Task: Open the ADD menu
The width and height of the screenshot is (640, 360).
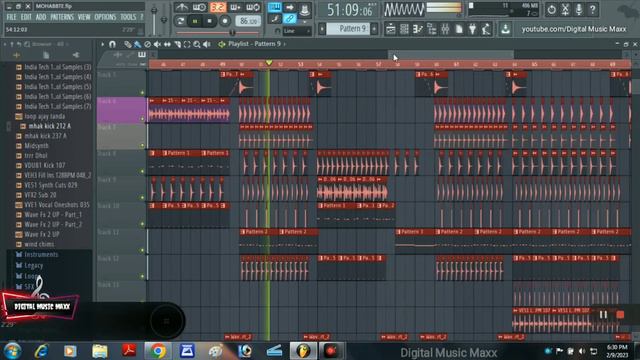Action: (41, 17)
